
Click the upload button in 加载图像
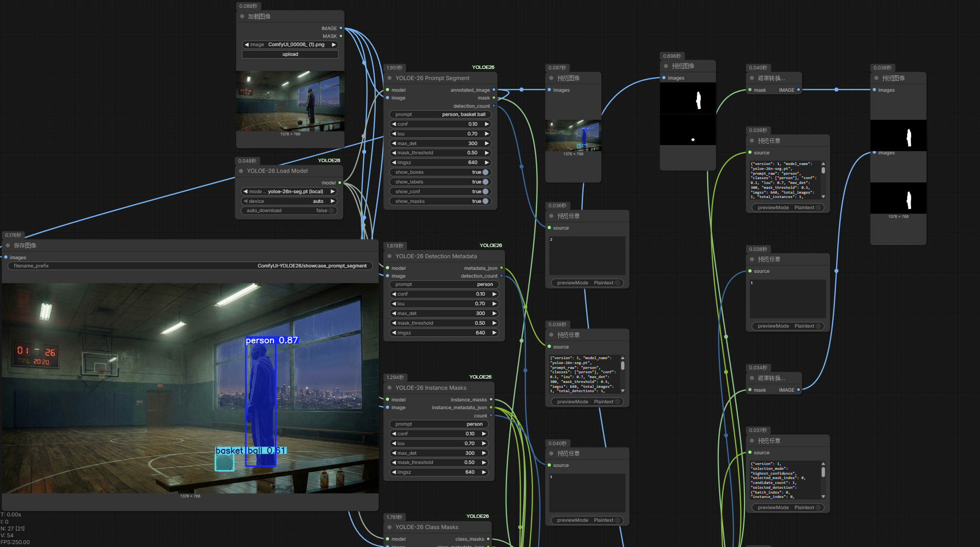click(x=290, y=54)
